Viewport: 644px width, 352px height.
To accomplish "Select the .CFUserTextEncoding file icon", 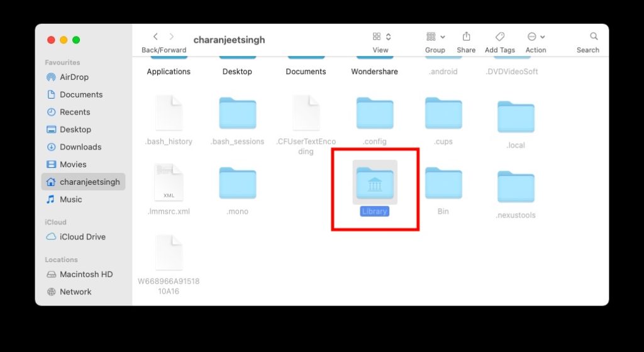I will [x=306, y=113].
